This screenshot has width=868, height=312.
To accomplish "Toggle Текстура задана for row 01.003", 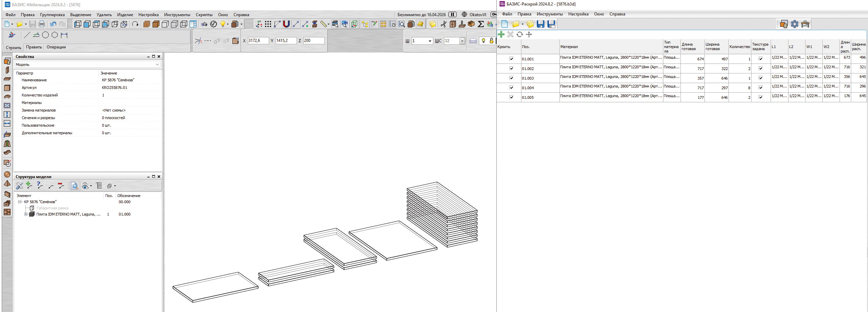I will point(760,78).
